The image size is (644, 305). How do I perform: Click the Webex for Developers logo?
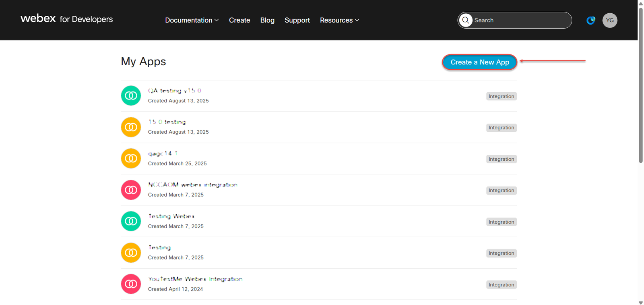pyautogui.click(x=67, y=19)
